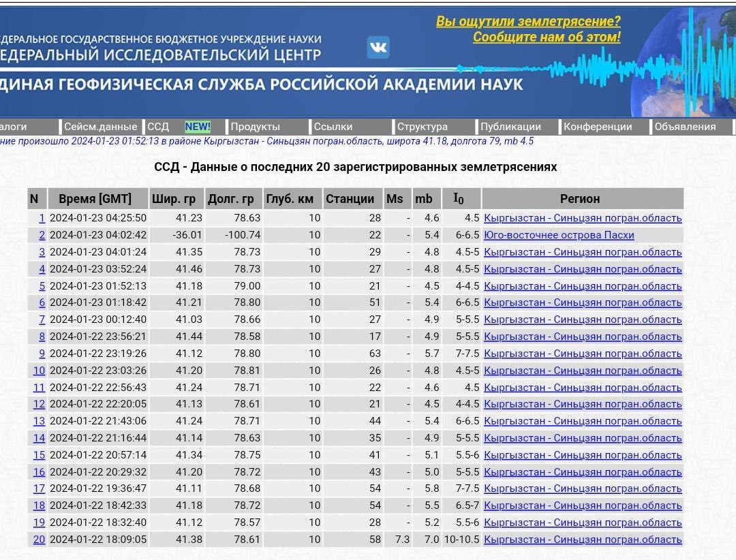Open earthquake number 16 details
The width and height of the screenshot is (736, 560).
(39, 471)
